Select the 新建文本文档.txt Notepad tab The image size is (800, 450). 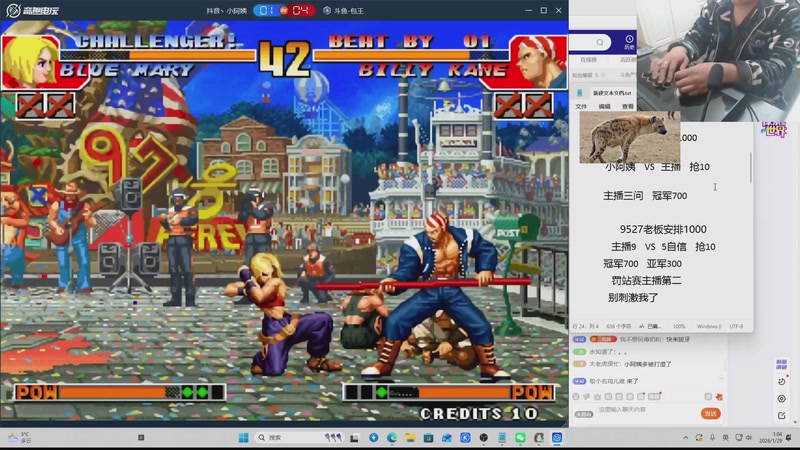tap(612, 93)
